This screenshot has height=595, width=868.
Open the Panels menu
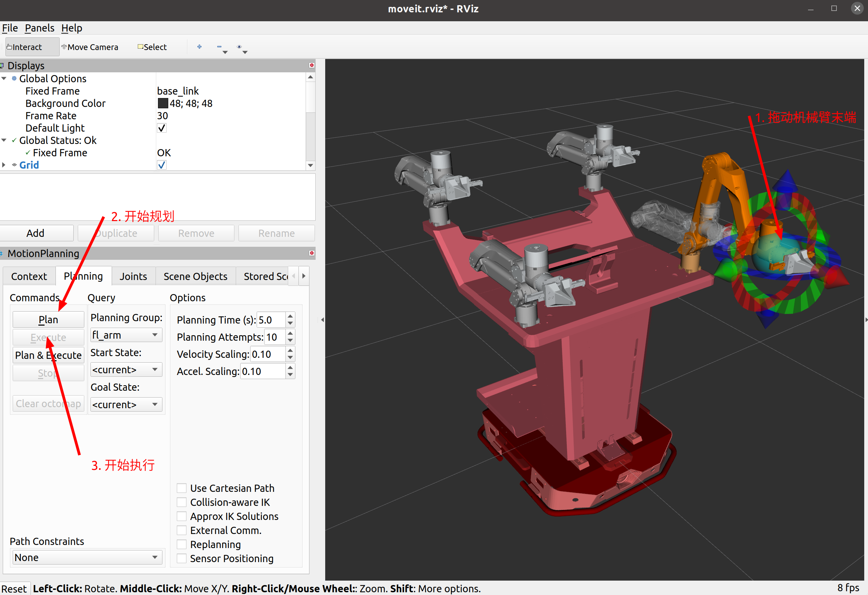click(x=39, y=28)
